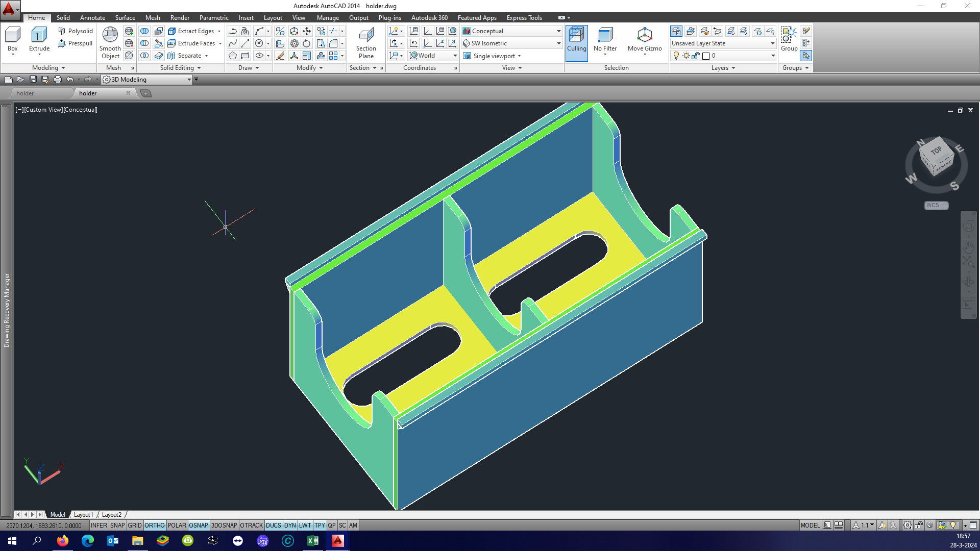Activate the Presspull tool

pyautogui.click(x=76, y=43)
